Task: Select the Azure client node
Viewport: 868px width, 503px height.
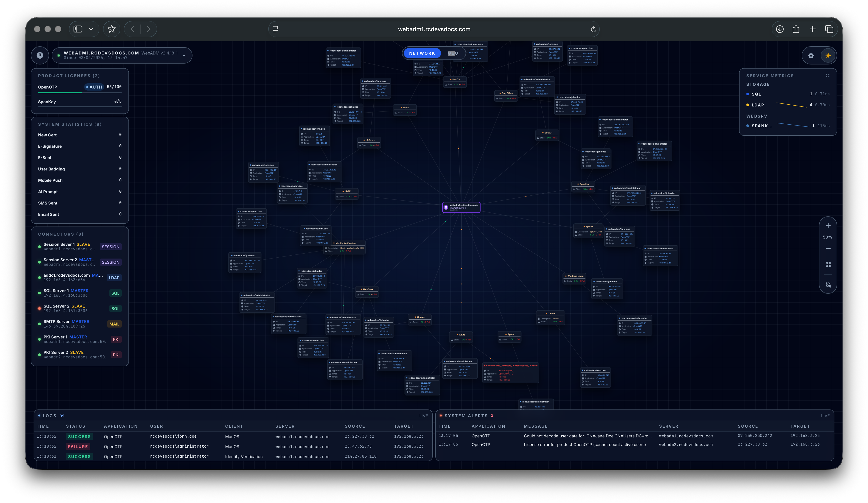Action: pyautogui.click(x=461, y=337)
